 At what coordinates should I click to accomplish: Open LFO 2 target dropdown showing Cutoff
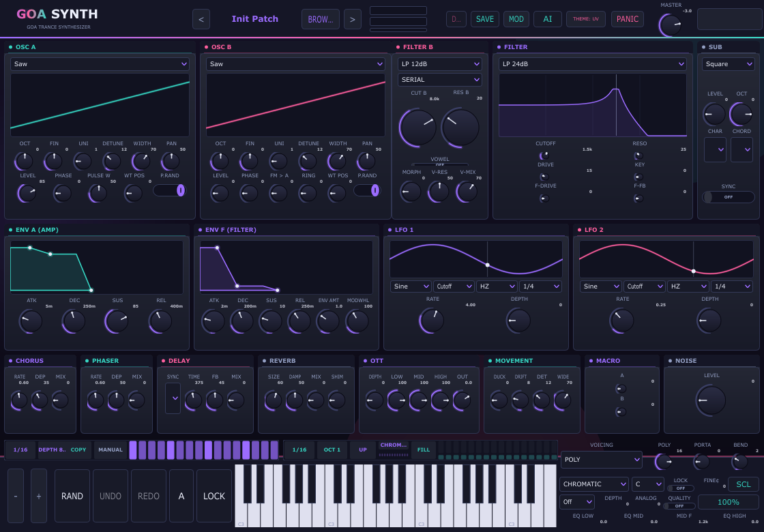[x=643, y=286]
